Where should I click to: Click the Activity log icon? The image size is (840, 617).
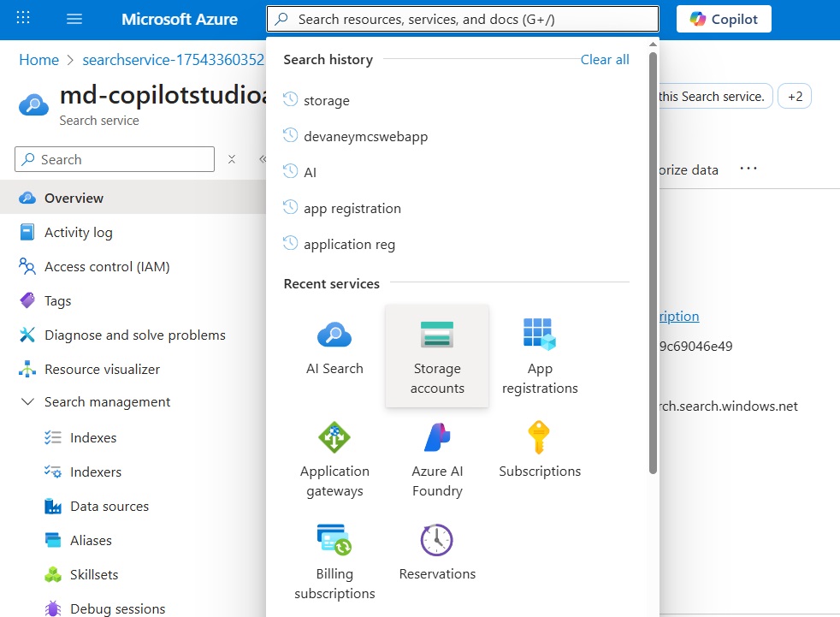click(27, 232)
